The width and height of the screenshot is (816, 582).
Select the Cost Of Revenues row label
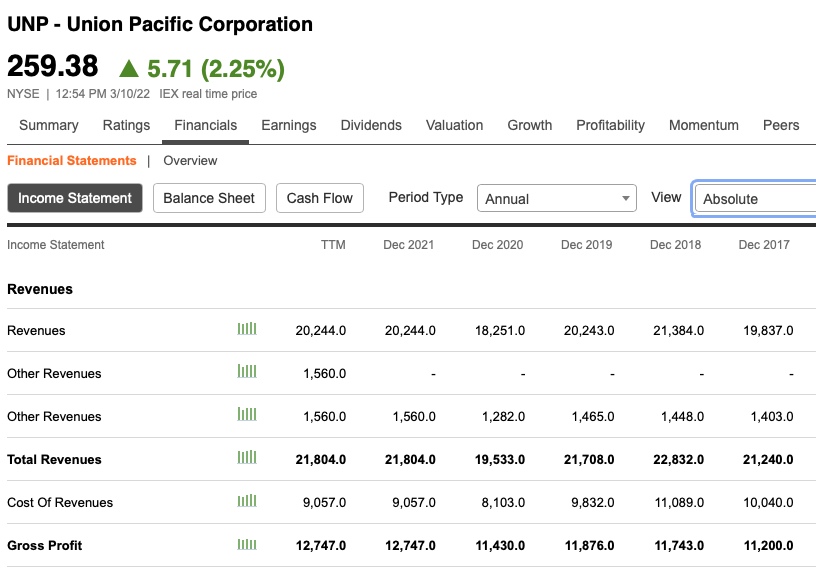[x=60, y=502]
